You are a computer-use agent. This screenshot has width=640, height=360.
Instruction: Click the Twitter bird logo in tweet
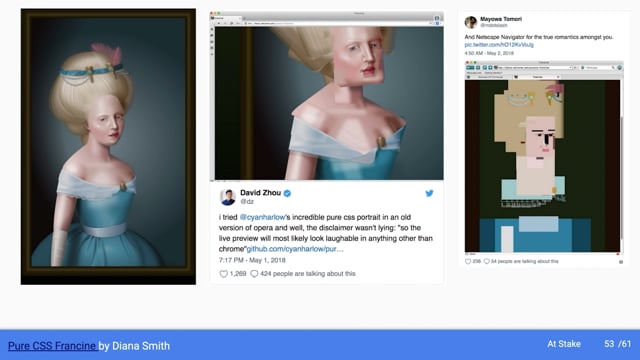(429, 193)
